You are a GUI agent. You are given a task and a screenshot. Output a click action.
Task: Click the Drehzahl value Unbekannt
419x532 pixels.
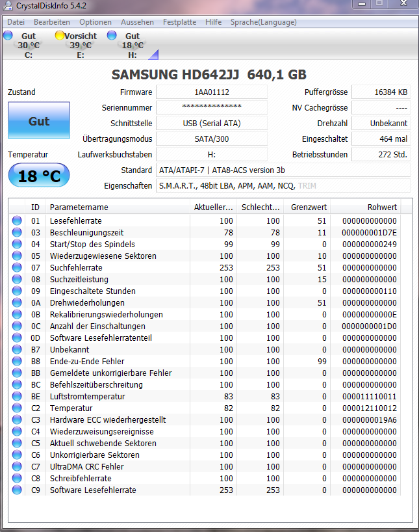click(x=381, y=123)
